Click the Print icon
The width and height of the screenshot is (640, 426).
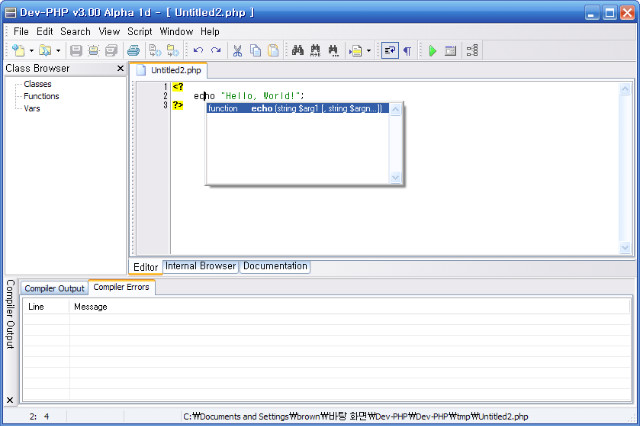click(133, 51)
